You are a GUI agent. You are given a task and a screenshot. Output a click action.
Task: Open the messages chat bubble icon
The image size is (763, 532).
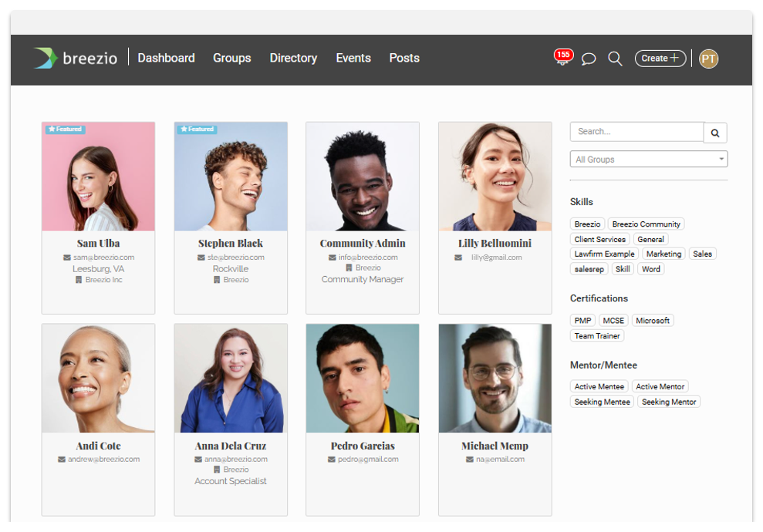point(589,59)
